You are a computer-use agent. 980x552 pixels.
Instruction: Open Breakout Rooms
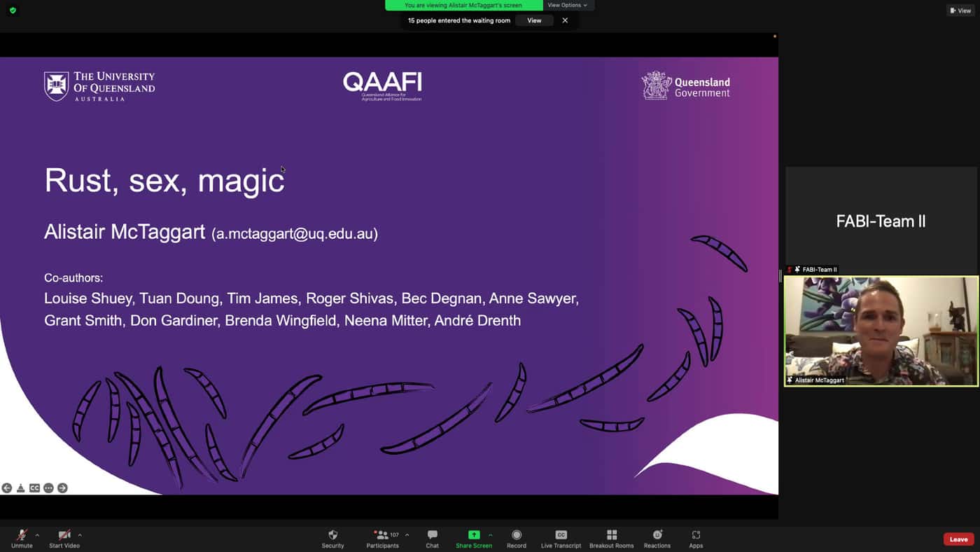(611, 539)
